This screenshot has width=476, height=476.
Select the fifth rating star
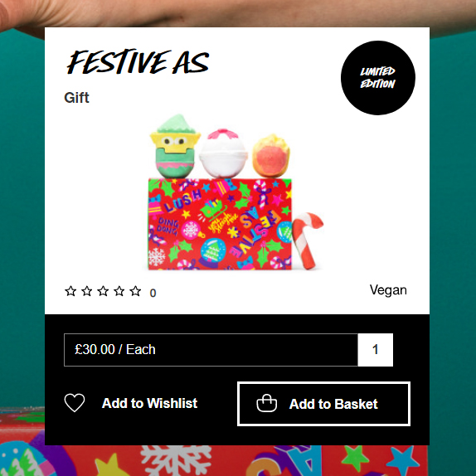click(135, 291)
